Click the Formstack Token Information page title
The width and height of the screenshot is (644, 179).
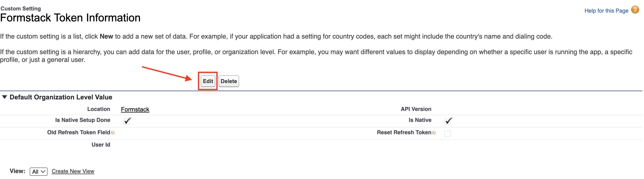(70, 18)
